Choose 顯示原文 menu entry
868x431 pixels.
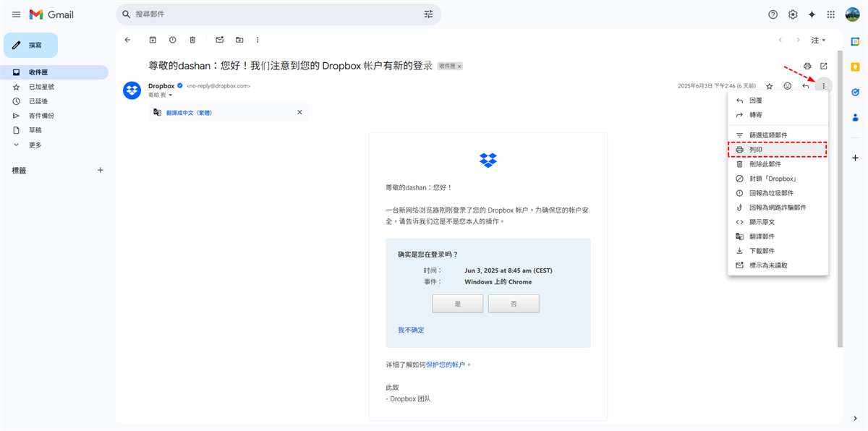coord(778,222)
